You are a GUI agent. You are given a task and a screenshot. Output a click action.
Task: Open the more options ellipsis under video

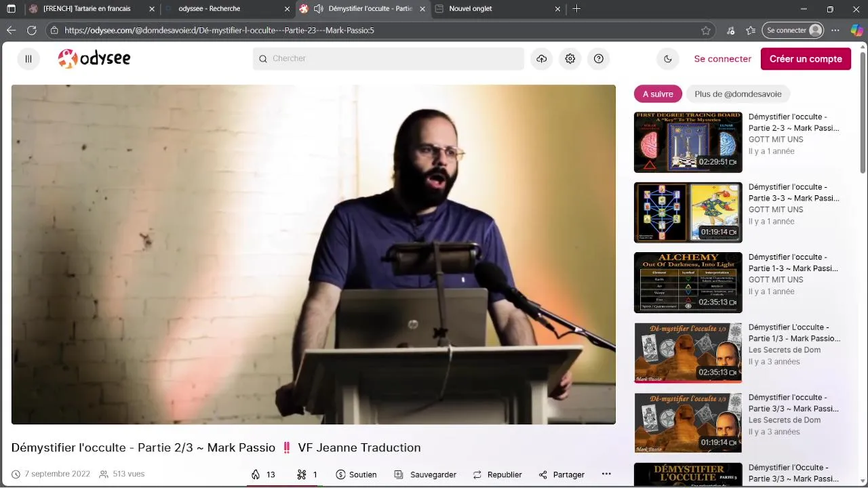pos(606,474)
